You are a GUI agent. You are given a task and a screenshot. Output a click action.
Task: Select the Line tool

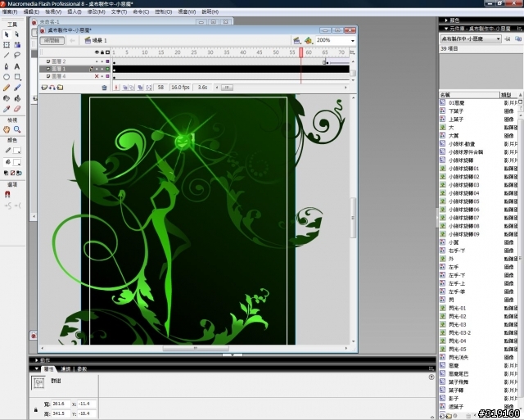[7, 55]
